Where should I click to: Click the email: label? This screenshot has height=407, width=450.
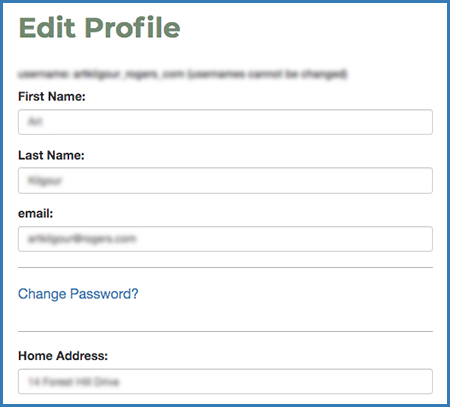(35, 213)
